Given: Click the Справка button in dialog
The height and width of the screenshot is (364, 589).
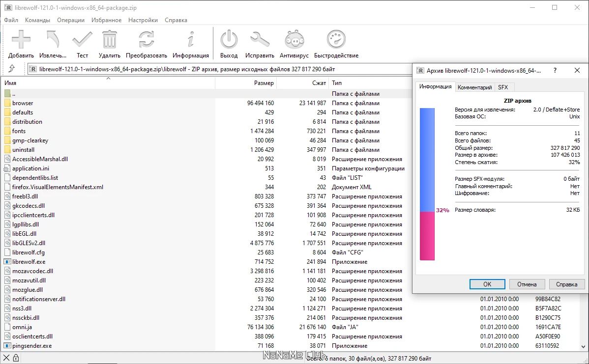Looking at the screenshot, I should (566, 284).
